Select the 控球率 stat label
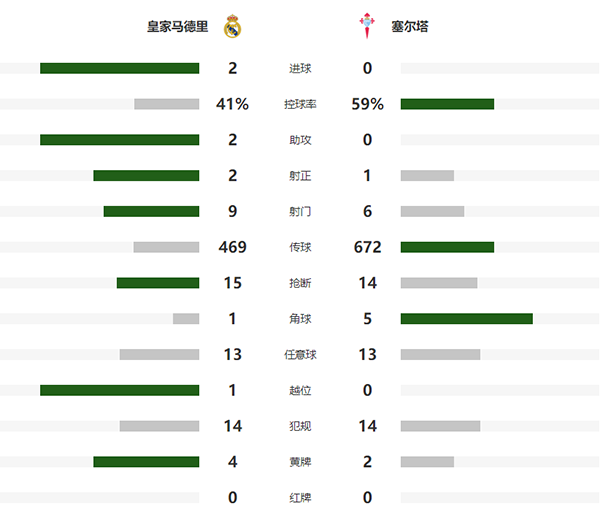This screenshot has height=517, width=600. click(x=300, y=104)
